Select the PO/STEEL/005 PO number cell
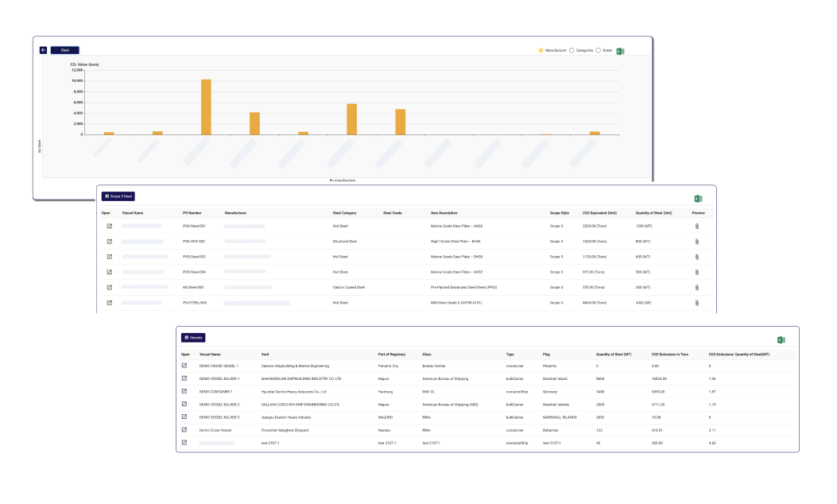Viewport: 837px width, 504px height. [x=194, y=303]
